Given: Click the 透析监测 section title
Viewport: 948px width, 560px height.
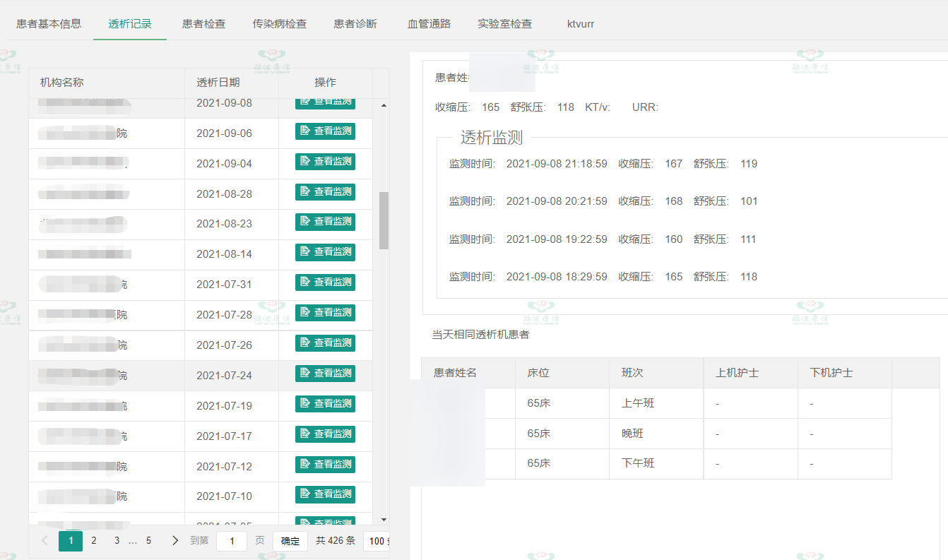Looking at the screenshot, I should (x=492, y=138).
